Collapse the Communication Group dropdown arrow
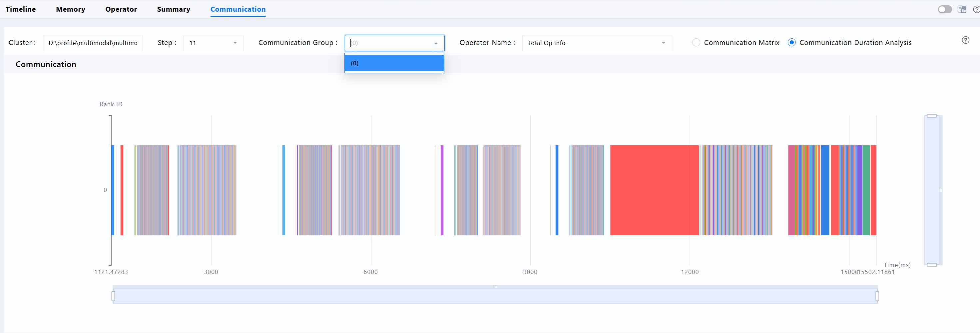The image size is (980, 333). tap(436, 43)
